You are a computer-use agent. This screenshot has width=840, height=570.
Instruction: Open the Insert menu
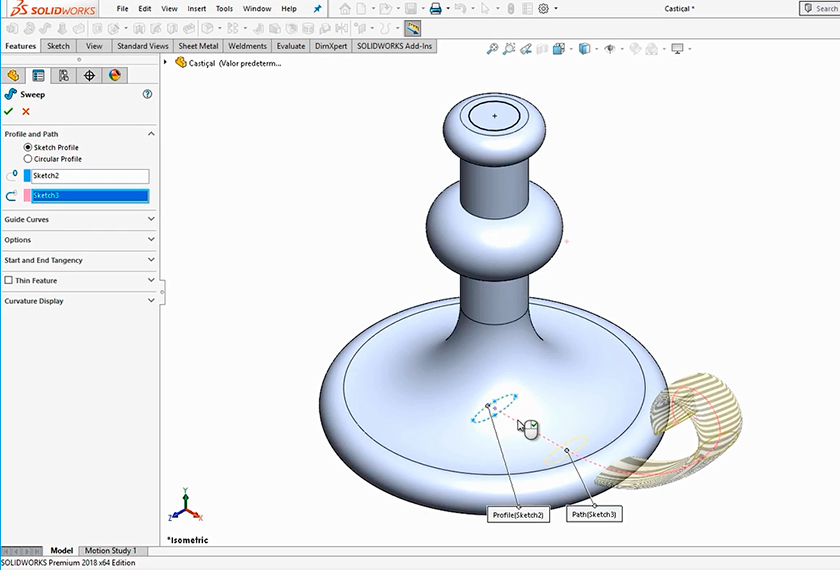(196, 8)
